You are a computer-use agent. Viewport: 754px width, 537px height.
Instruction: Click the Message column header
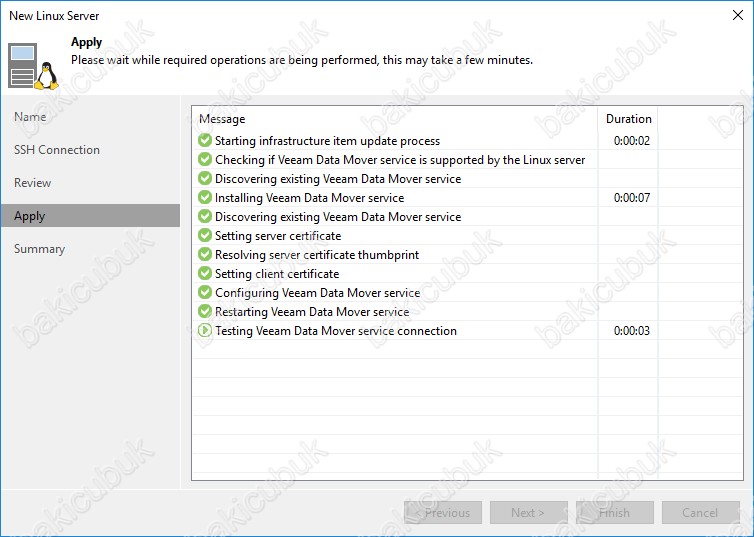coord(395,119)
